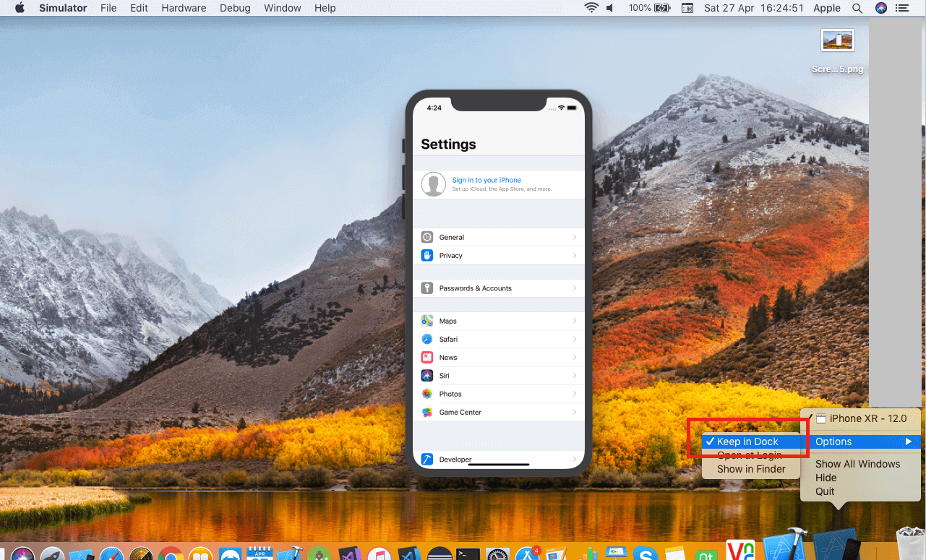Screen dimensions: 926x560
Task: Tap the Photos flower icon in Settings
Action: 427,394
